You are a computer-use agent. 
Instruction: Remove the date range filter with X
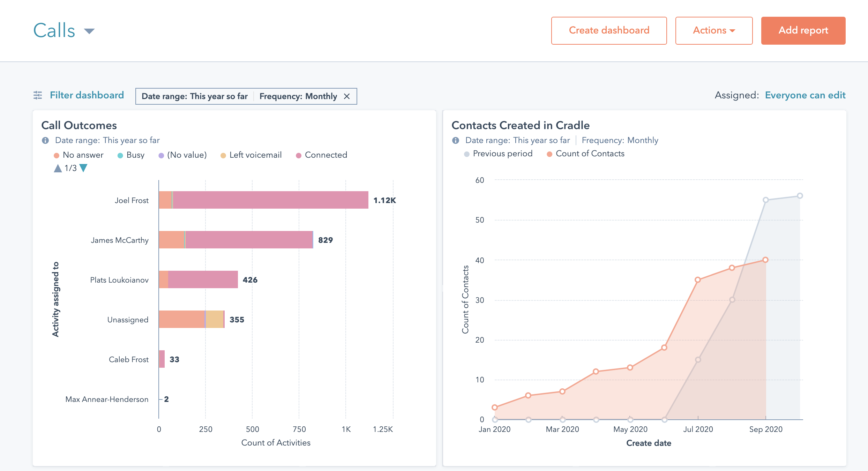tap(347, 96)
